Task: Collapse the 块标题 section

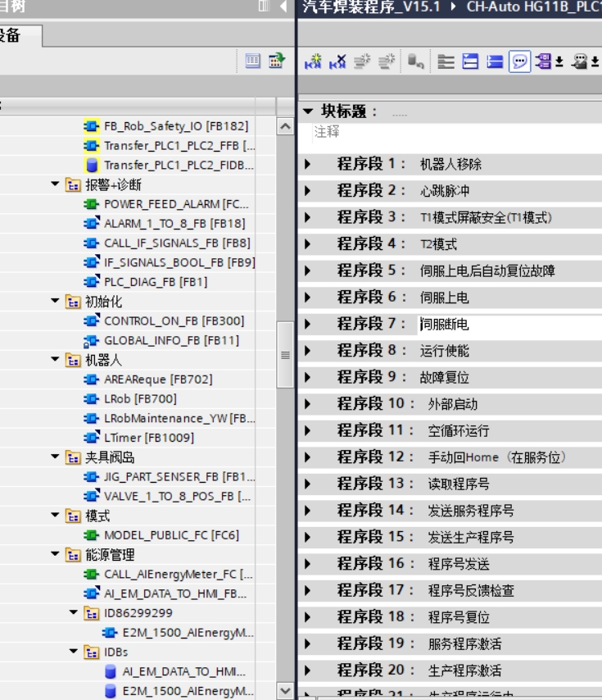Action: coord(308,111)
